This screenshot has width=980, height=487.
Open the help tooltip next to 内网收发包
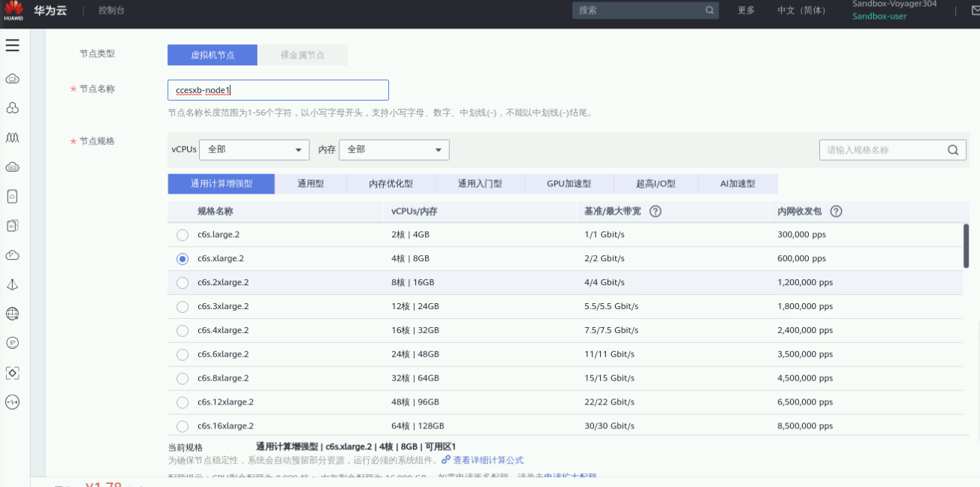click(x=836, y=211)
